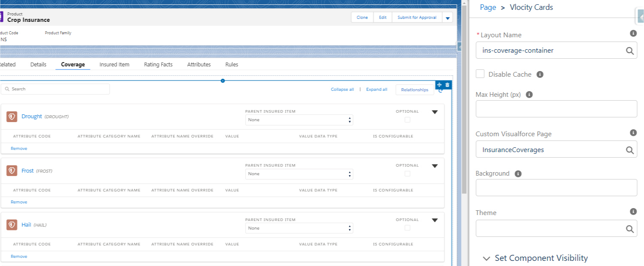Open the Rating Facts tab
The width and height of the screenshot is (644, 266).
coord(158,64)
